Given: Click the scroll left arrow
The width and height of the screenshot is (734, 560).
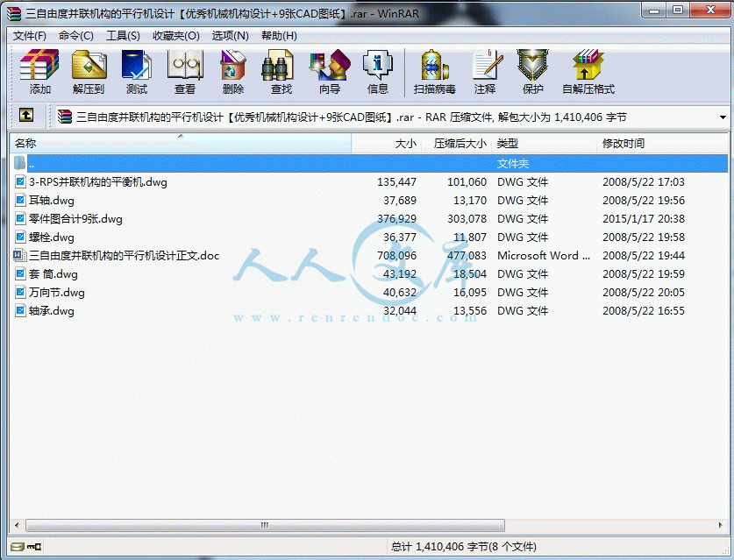Looking at the screenshot, I should (x=17, y=525).
